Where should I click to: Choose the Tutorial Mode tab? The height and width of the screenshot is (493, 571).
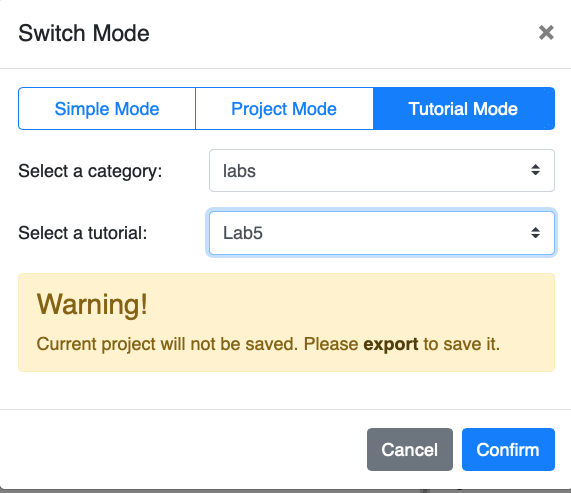(464, 109)
